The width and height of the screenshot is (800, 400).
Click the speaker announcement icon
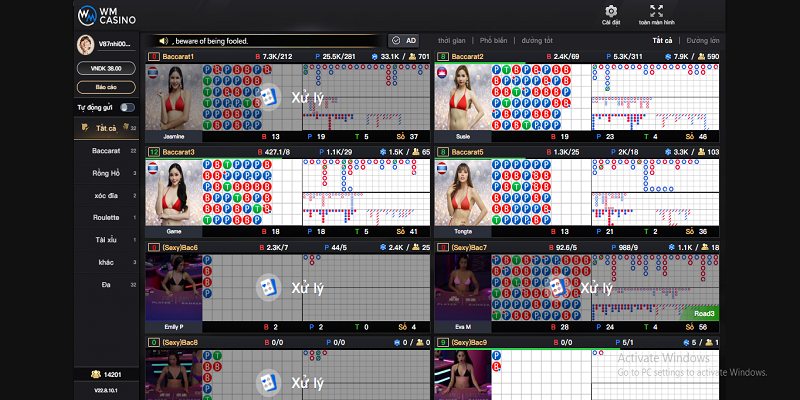(163, 41)
